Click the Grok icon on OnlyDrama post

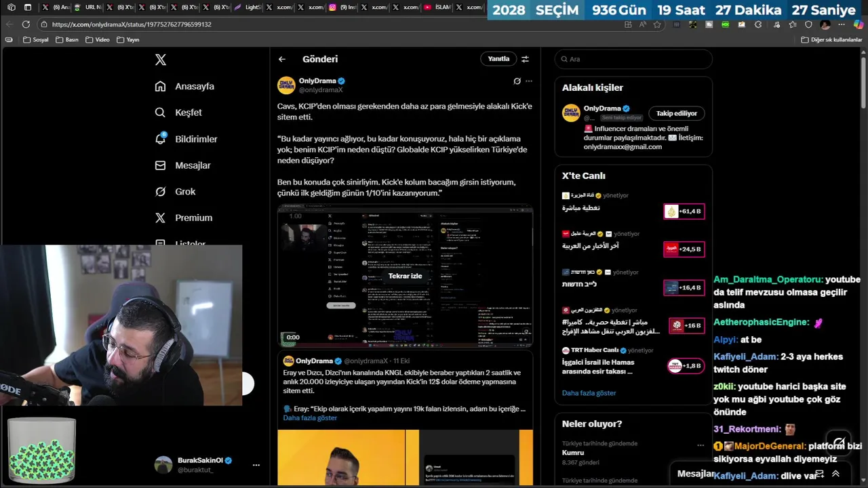(517, 81)
